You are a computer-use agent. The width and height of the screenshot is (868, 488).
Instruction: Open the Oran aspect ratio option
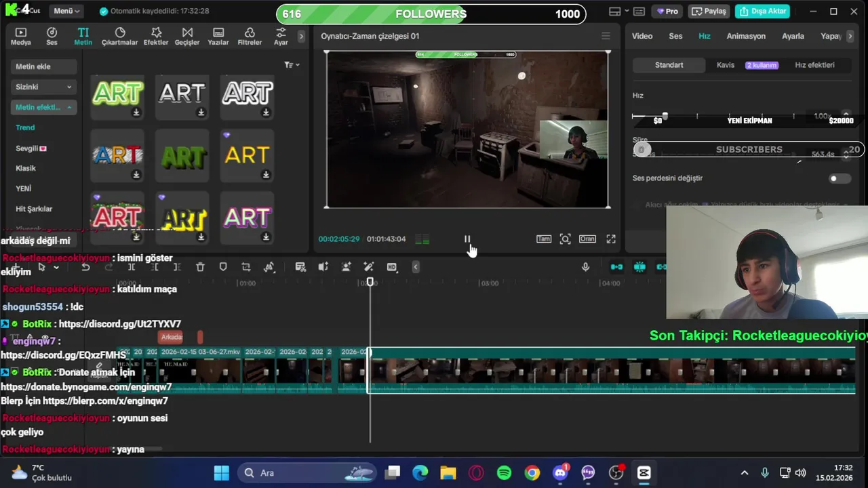click(587, 239)
